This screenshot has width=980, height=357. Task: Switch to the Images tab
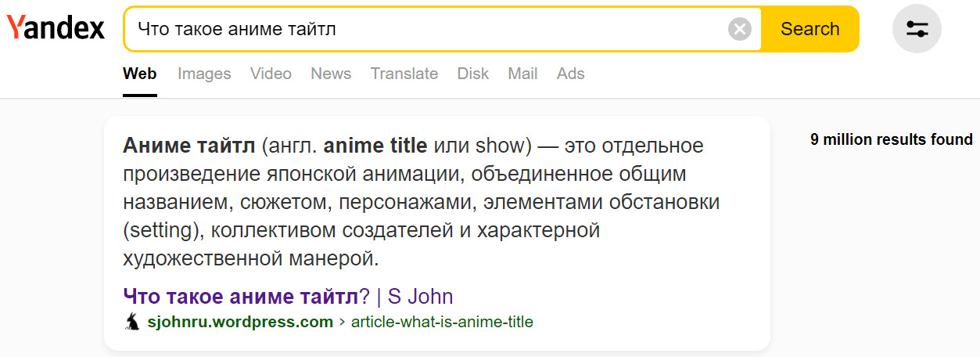click(x=204, y=74)
